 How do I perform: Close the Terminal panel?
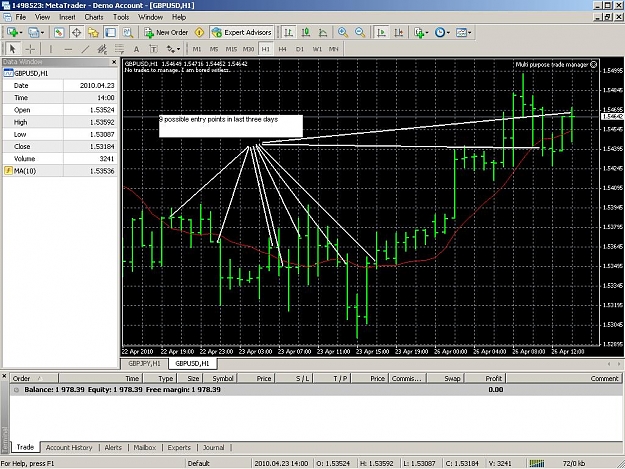(4, 377)
